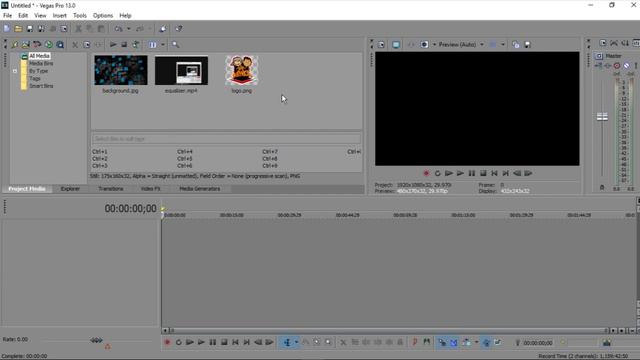The width and height of the screenshot is (640, 360).
Task: Open the File menu
Action: [7, 16]
